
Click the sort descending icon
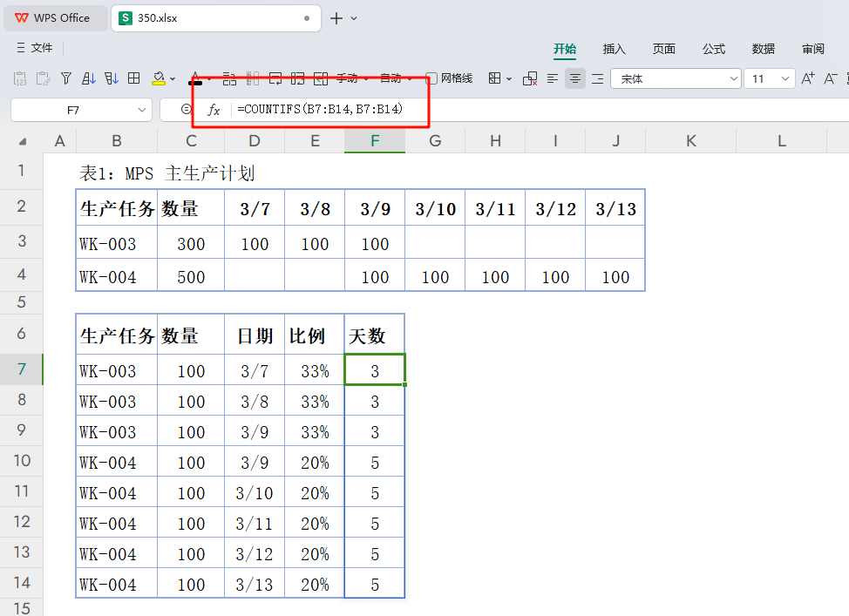[112, 78]
